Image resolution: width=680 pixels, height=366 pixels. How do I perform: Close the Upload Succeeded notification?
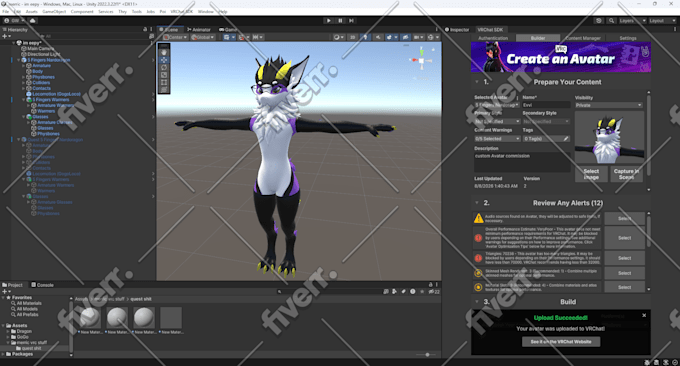pyautogui.click(x=644, y=315)
